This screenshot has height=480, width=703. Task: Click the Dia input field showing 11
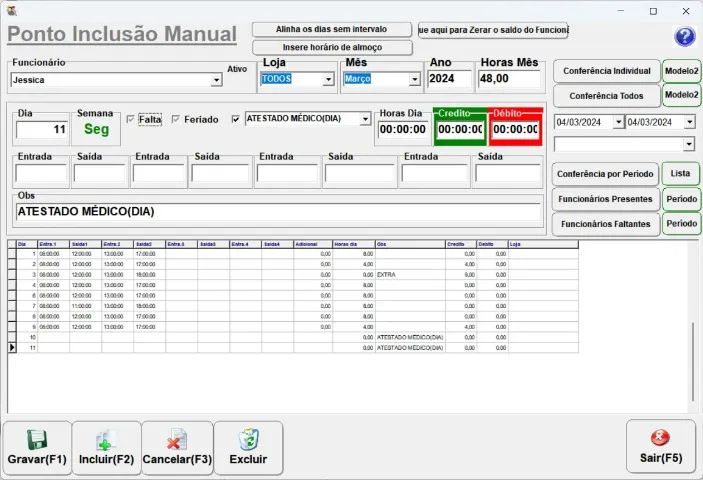pyautogui.click(x=42, y=130)
